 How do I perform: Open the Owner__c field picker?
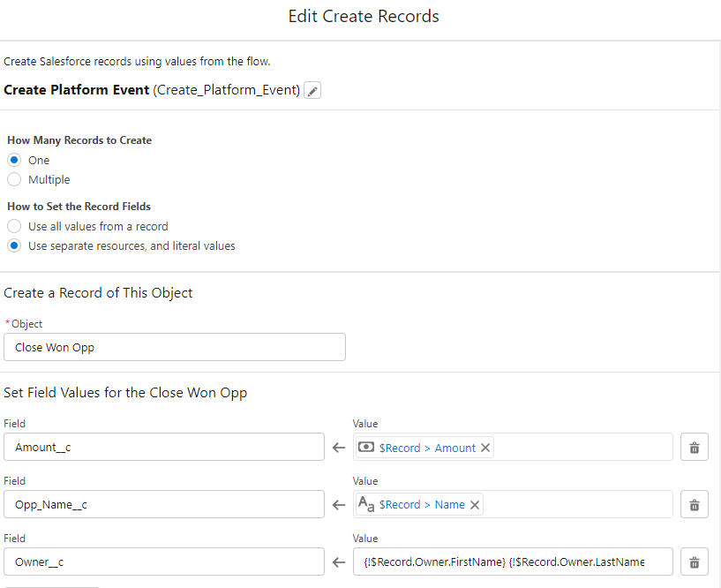point(164,562)
